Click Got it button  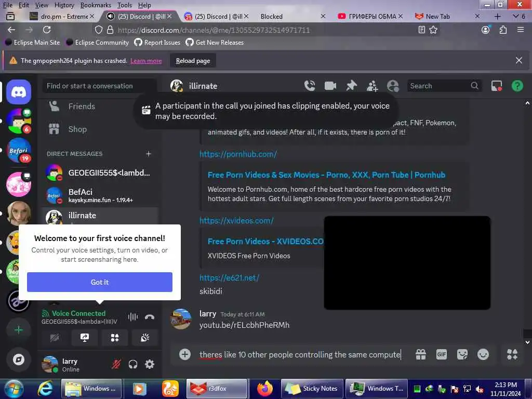pyautogui.click(x=99, y=282)
